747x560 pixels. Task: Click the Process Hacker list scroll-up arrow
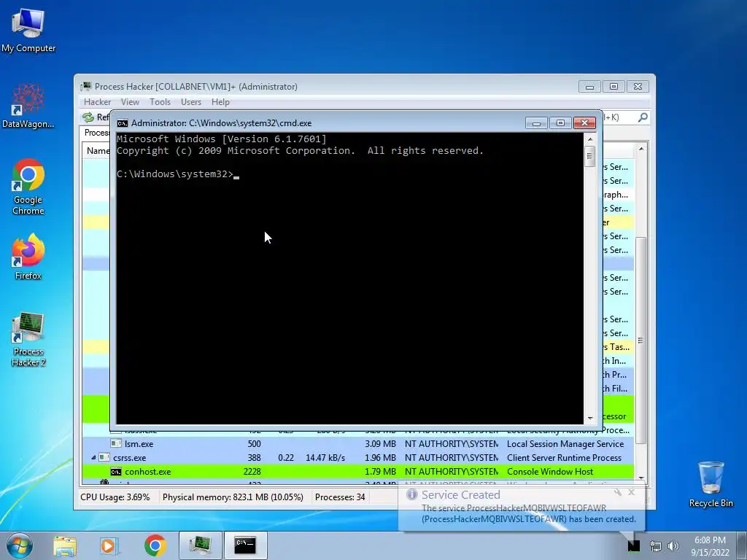pos(640,149)
